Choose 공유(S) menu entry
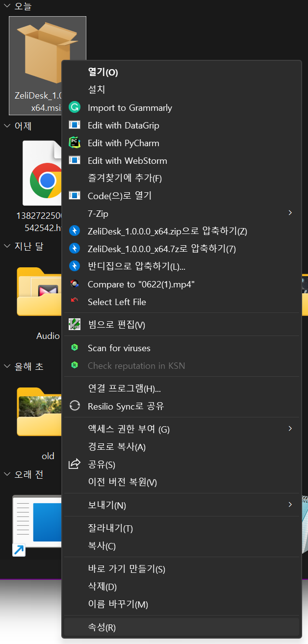 click(x=181, y=464)
